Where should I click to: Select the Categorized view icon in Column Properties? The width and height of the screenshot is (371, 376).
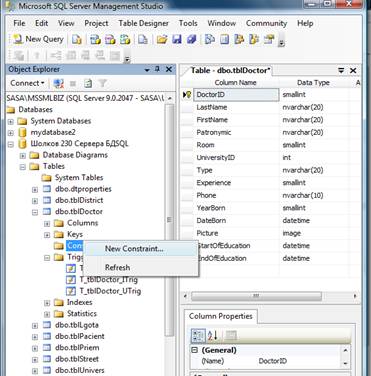[x=198, y=336]
